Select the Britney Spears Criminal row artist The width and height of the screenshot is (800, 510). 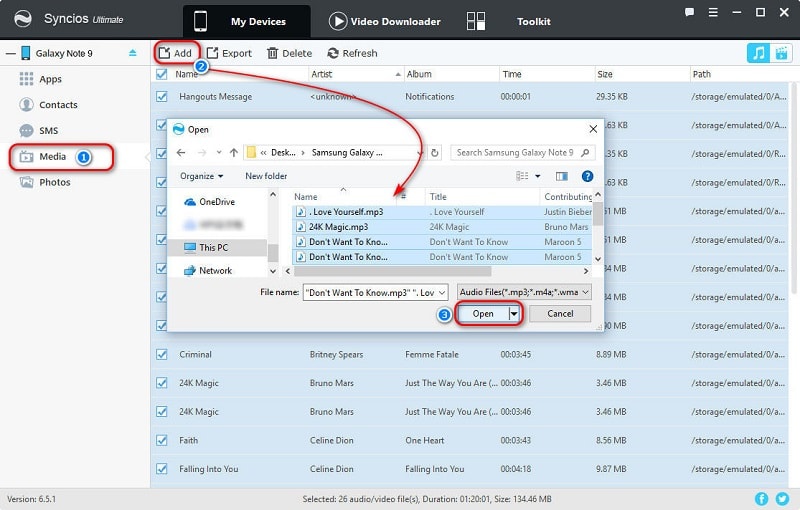(336, 354)
